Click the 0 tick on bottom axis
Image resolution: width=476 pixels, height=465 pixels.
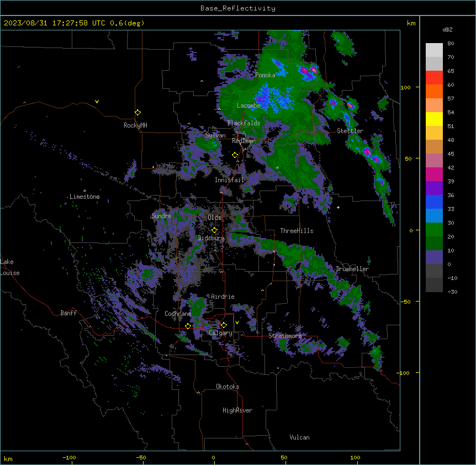pyautogui.click(x=213, y=457)
